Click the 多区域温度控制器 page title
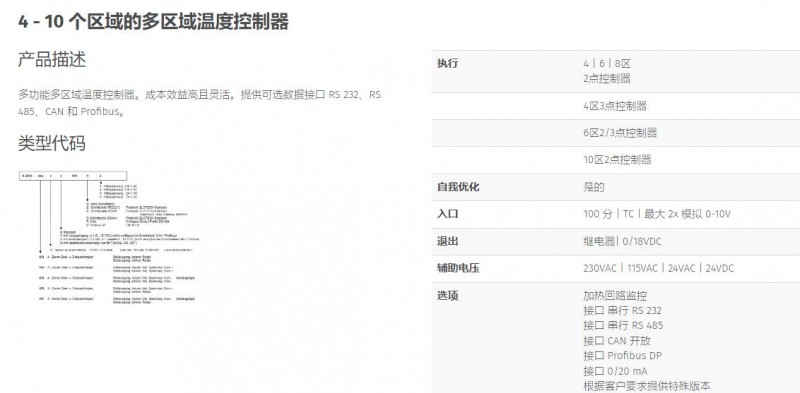Image resolution: width=800 pixels, height=393 pixels. click(154, 22)
